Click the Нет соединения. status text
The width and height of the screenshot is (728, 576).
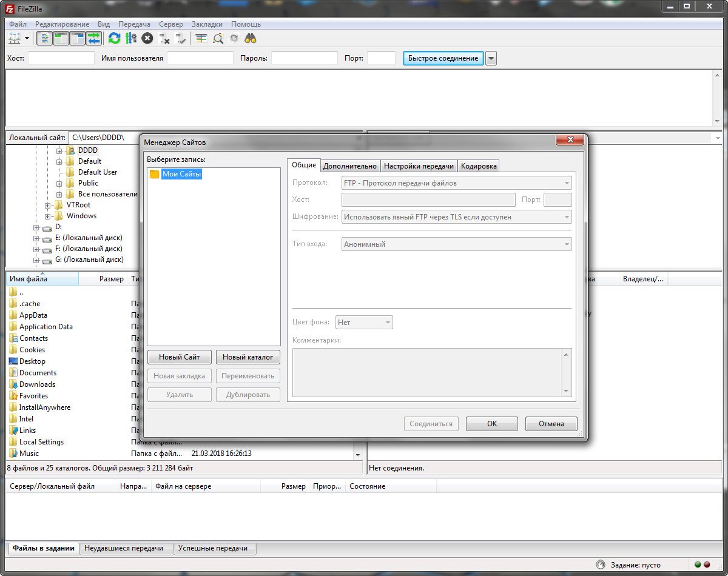tap(396, 468)
